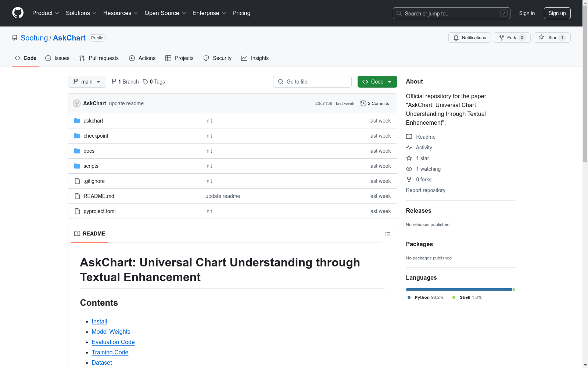Click the Releases heading link

click(x=419, y=211)
